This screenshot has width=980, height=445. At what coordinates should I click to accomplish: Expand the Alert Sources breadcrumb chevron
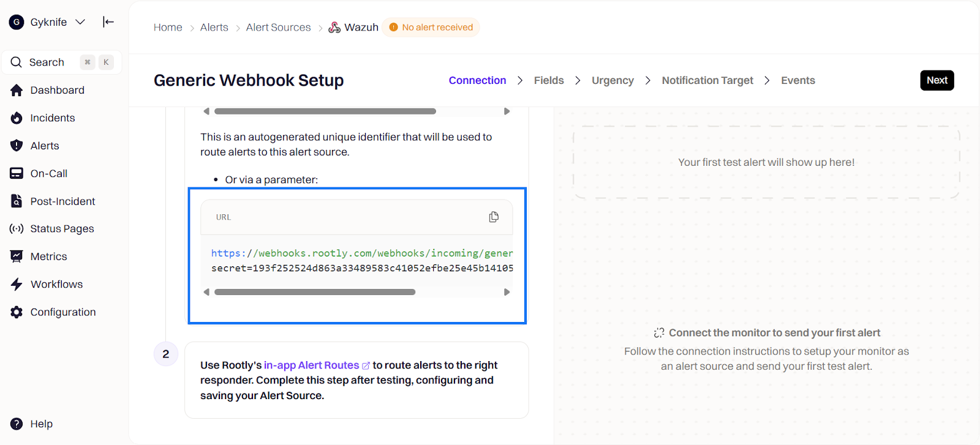tap(320, 27)
